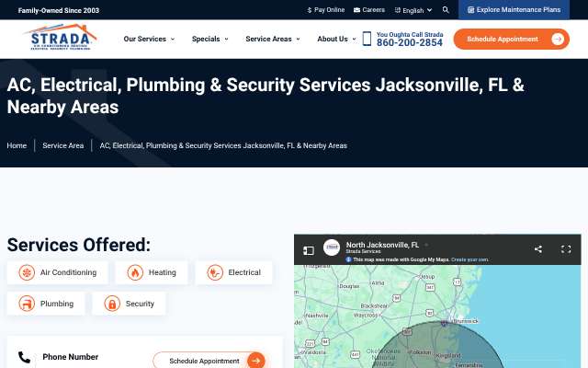Click the last breadcrumb page title
This screenshot has width=588, height=368.
tap(223, 145)
